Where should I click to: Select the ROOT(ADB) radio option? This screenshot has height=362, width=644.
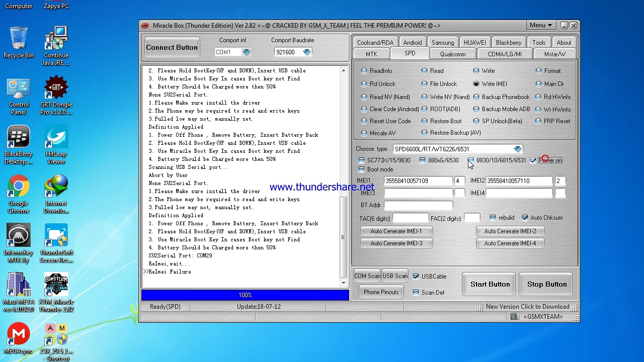pyautogui.click(x=424, y=109)
